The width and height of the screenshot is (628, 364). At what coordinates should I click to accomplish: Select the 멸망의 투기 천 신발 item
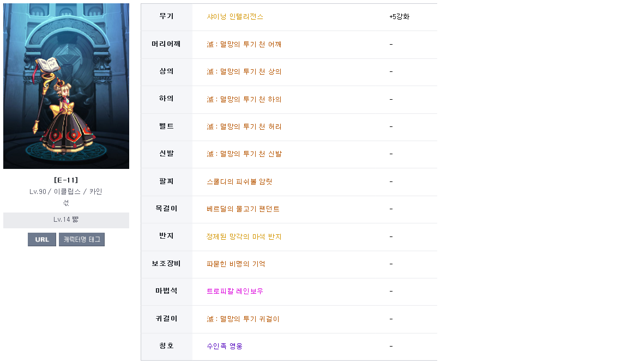click(244, 154)
